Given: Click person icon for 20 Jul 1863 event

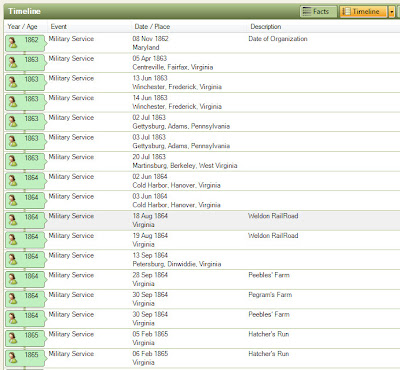Looking at the screenshot, I should click(13, 161).
